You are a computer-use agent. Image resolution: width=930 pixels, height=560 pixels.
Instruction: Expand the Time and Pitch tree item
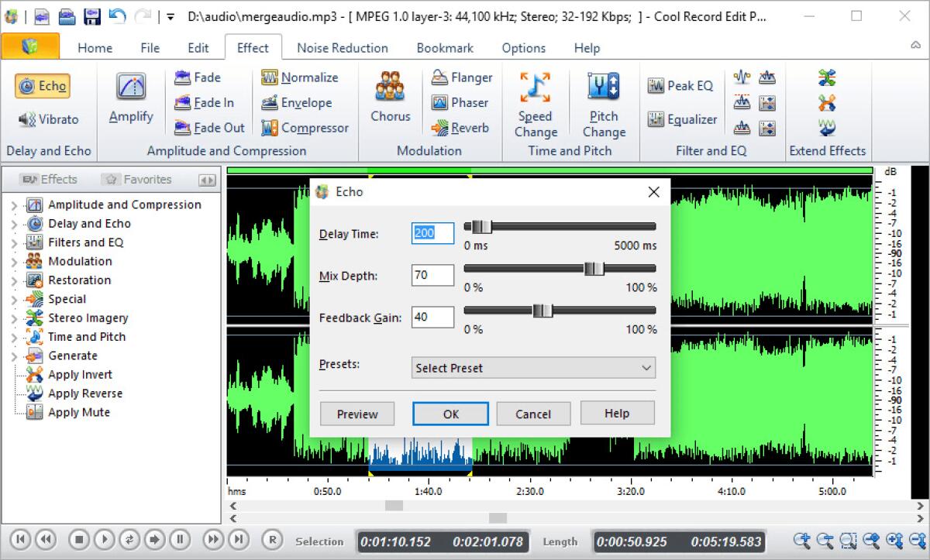pos(13,336)
